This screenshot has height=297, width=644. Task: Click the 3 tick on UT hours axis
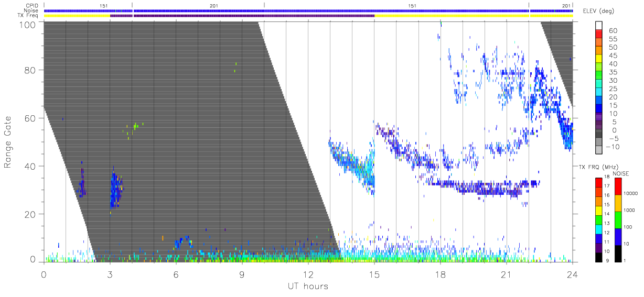click(x=110, y=274)
